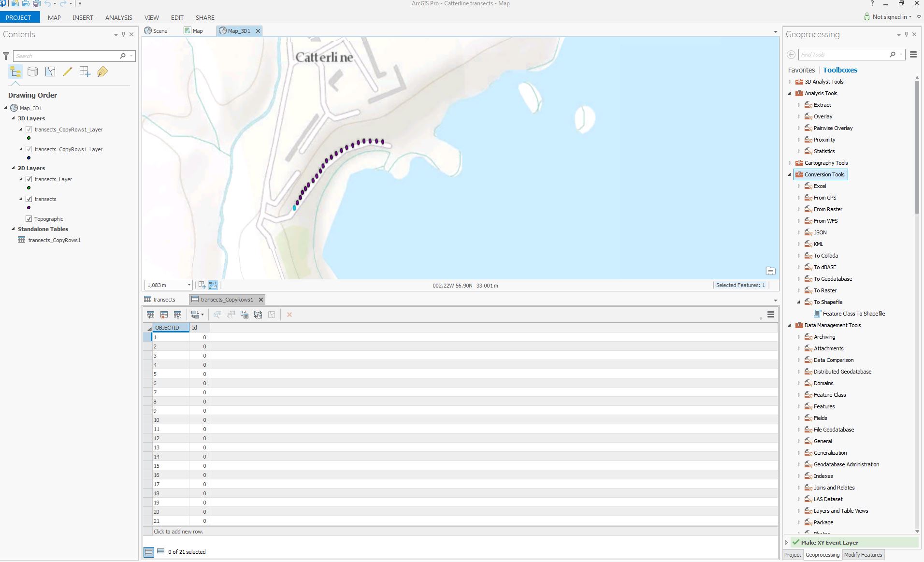This screenshot has height=562, width=924.
Task: Click Make XY Event Layer status bar
Action: pos(854,542)
